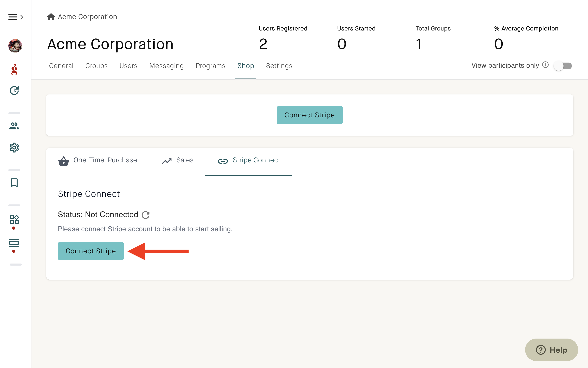
Task: Click the Users Registered count 2
Action: point(263,44)
